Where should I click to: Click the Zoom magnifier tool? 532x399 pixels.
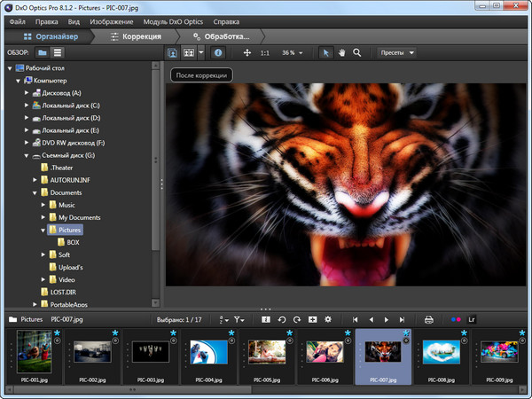(x=357, y=53)
